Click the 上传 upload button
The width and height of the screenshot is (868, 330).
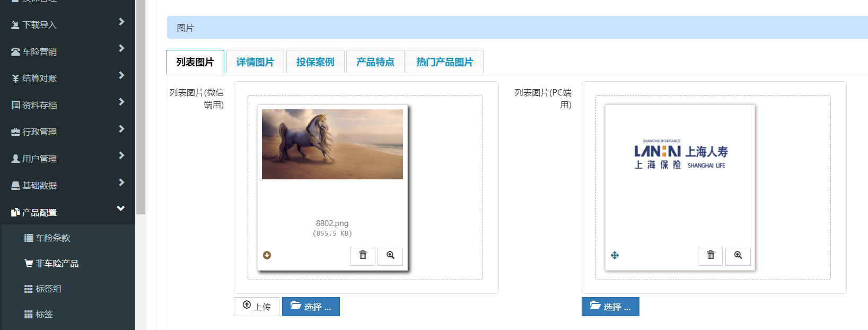(257, 307)
